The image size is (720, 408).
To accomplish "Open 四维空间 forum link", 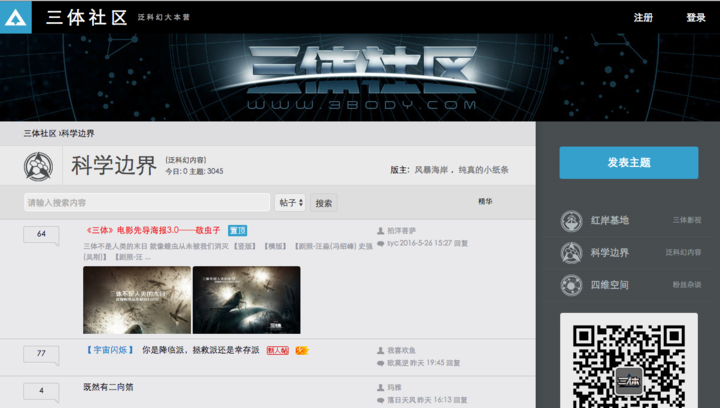I will coord(609,285).
